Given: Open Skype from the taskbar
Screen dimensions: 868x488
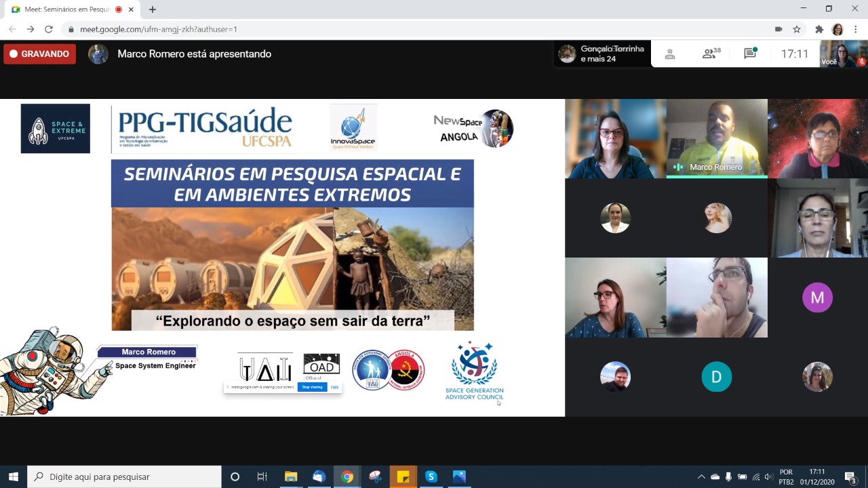Looking at the screenshot, I should point(431,476).
